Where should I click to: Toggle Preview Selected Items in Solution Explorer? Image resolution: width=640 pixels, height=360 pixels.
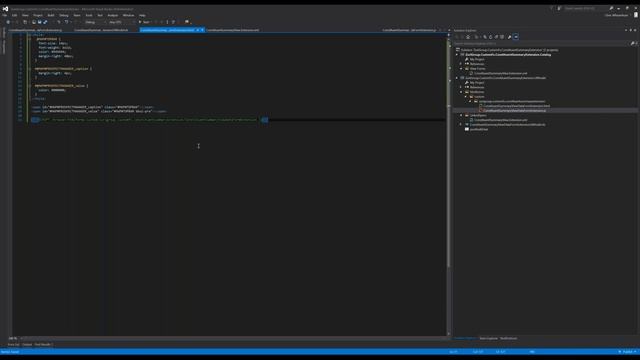516,37
